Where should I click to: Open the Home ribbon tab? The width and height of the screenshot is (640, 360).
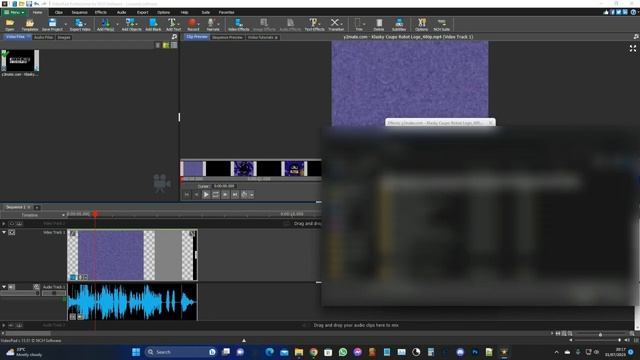coord(37,12)
